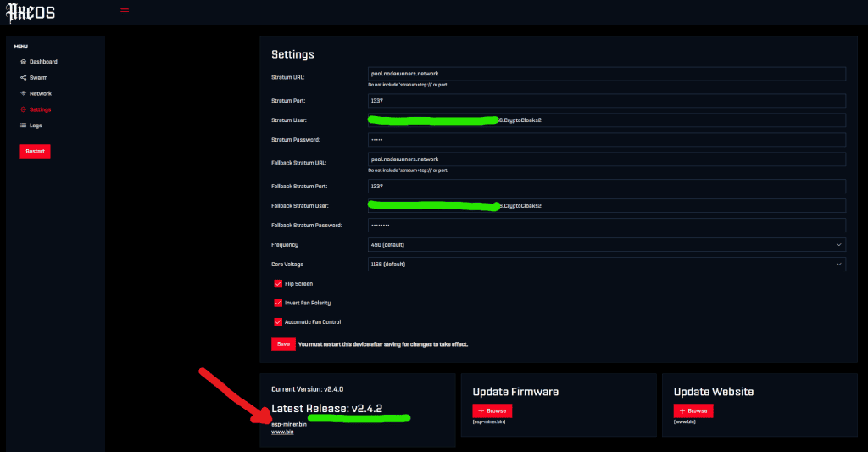The width and height of the screenshot is (868, 452).
Task: Click into Fallback Stratum Port field
Action: point(607,186)
